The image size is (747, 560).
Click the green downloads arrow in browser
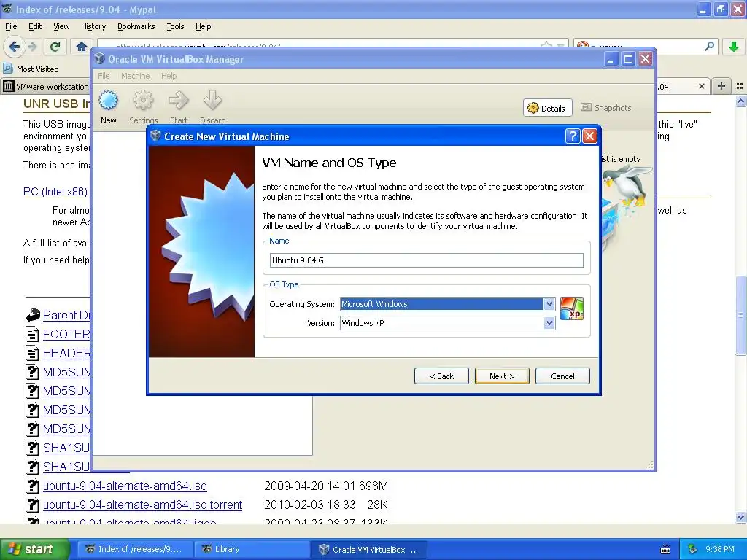(x=734, y=47)
